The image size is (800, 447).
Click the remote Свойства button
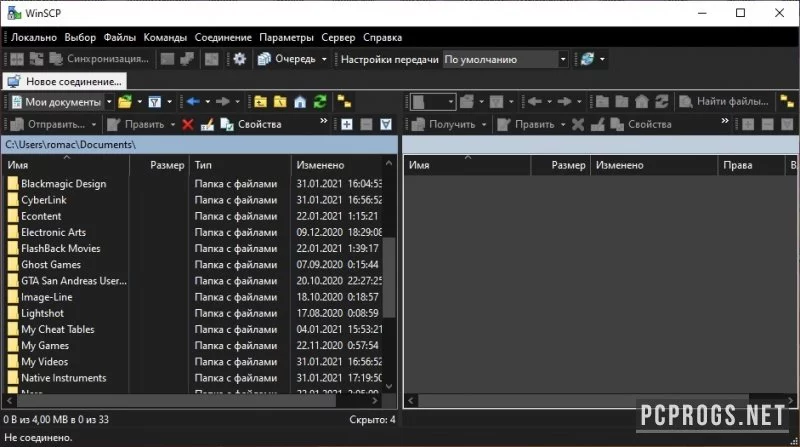point(641,124)
